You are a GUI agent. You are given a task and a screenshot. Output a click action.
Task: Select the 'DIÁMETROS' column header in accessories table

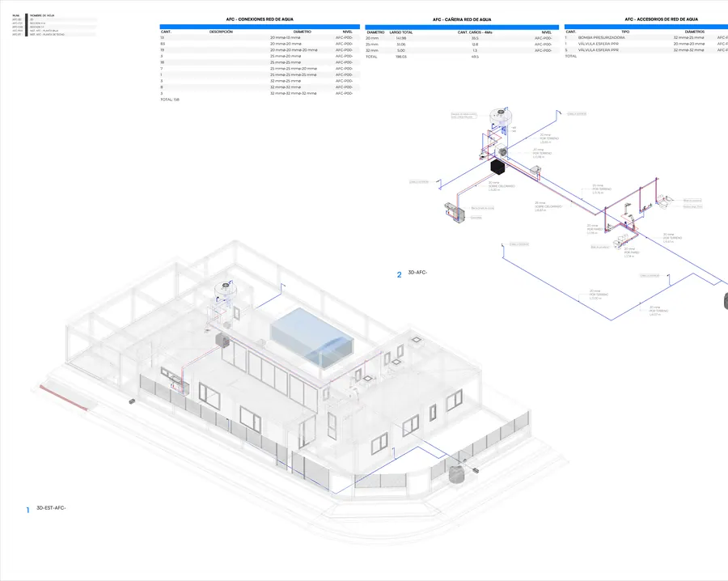coord(695,32)
